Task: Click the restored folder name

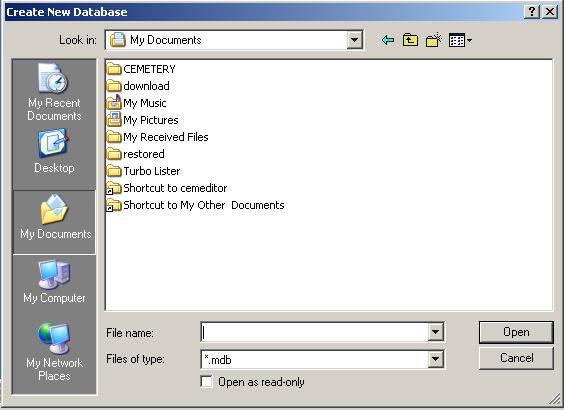Action: click(x=144, y=154)
